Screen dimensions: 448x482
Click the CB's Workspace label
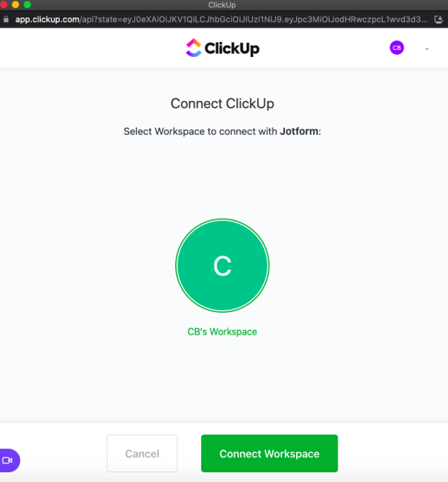click(222, 331)
